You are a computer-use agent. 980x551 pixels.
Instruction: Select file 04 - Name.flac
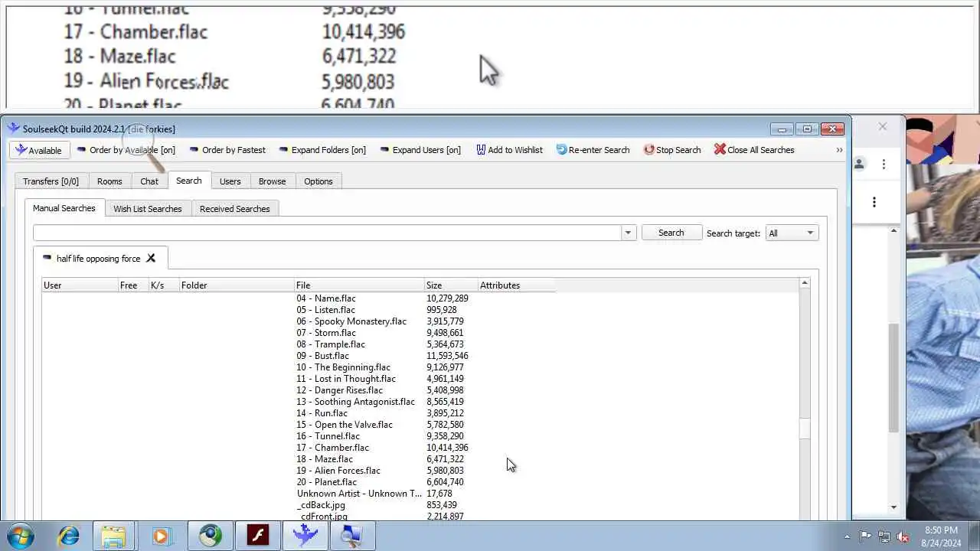tap(326, 298)
